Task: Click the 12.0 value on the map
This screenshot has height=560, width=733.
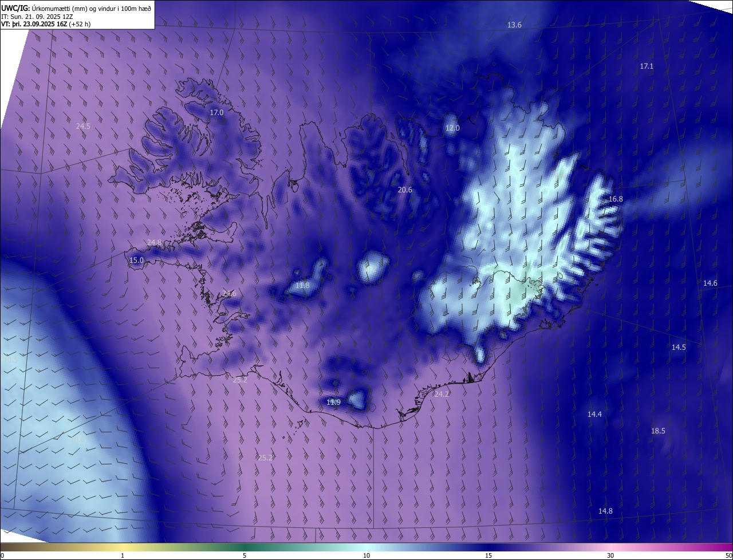Action: click(x=452, y=128)
